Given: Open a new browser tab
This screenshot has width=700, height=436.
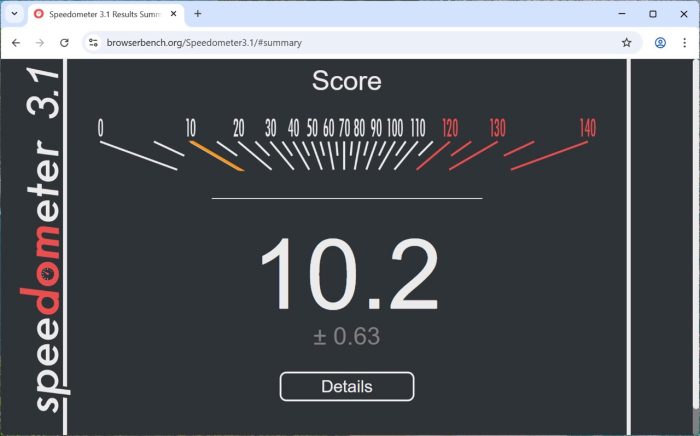Looking at the screenshot, I should click(x=198, y=14).
